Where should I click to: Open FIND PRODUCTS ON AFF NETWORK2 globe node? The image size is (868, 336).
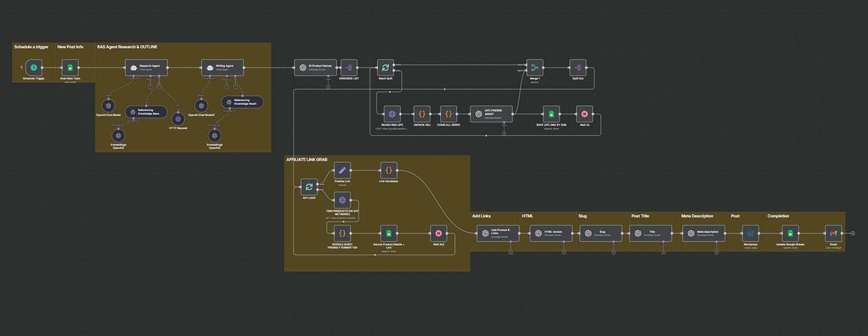pyautogui.click(x=342, y=200)
